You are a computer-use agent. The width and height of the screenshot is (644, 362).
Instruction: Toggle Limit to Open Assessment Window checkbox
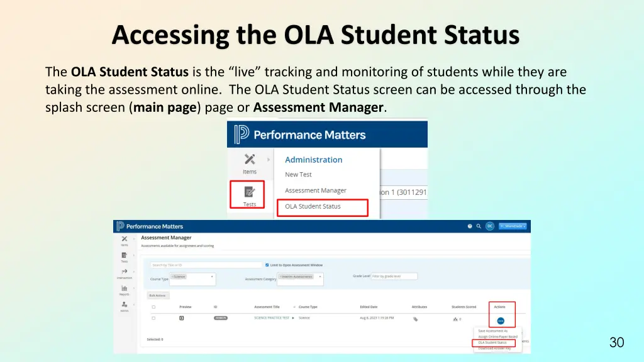(x=267, y=265)
